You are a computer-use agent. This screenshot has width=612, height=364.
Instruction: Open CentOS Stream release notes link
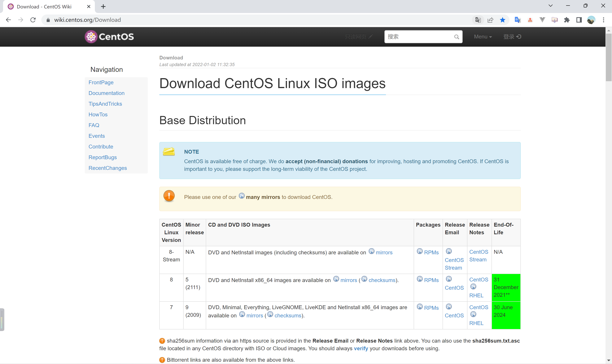[x=479, y=256]
